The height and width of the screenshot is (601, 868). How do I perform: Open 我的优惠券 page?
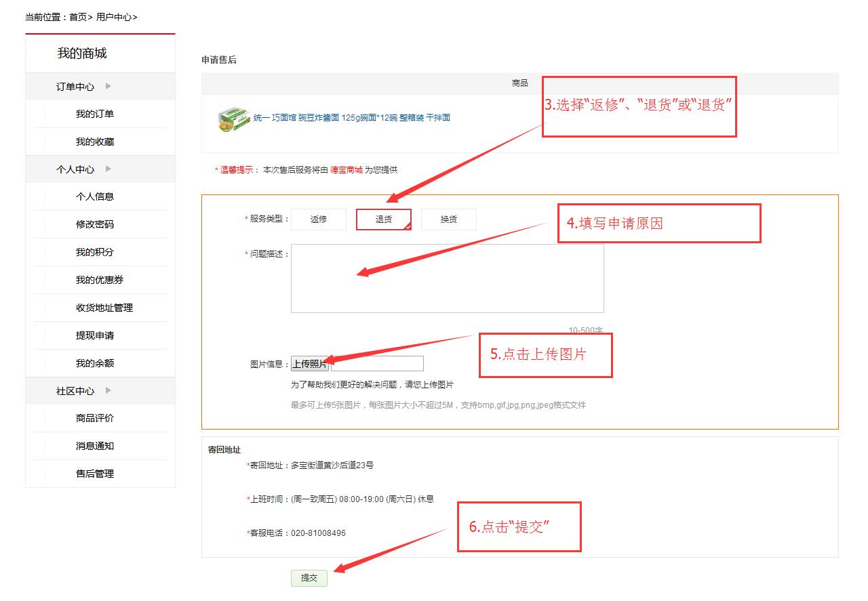pyautogui.click(x=100, y=280)
